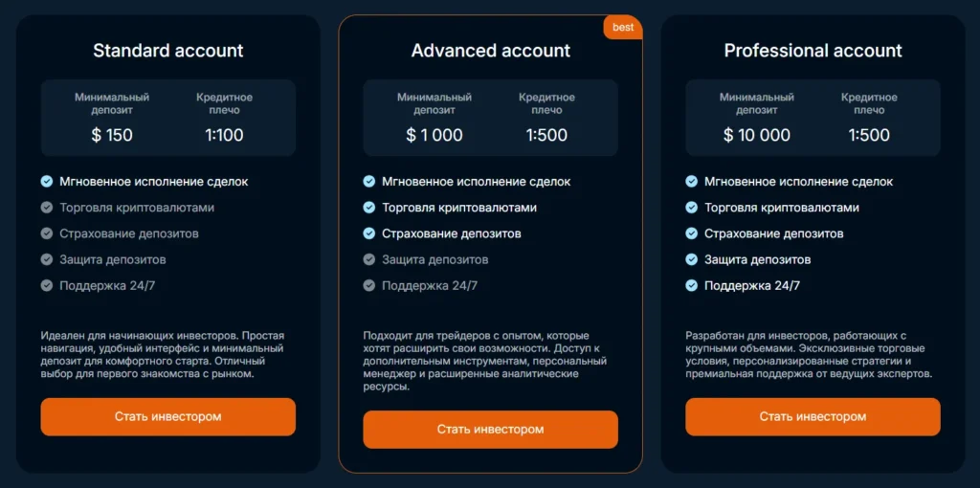Image resolution: width=980 pixels, height=488 pixels.
Task: Click Advanced's greyed 'Защита депозитов' check icon
Action: [x=369, y=259]
